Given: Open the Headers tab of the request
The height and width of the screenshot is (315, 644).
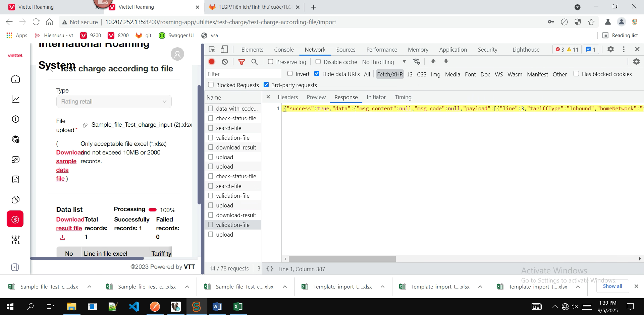Looking at the screenshot, I should click(x=287, y=97).
